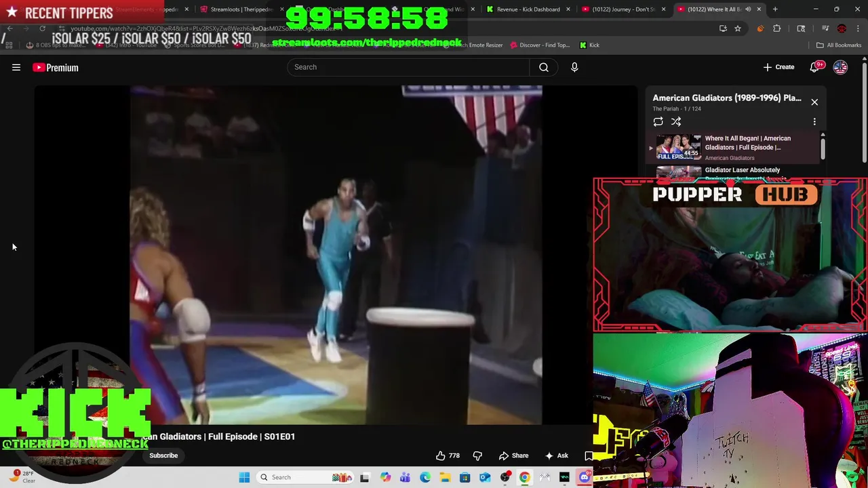Toggle playlist loop
The width and height of the screenshot is (868, 488).
658,121
